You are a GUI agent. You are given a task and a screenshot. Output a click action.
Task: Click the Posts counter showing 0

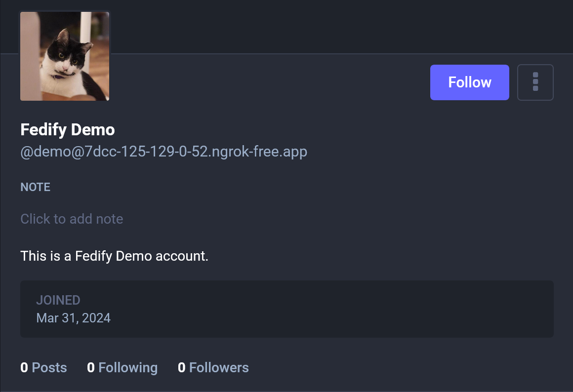point(43,367)
